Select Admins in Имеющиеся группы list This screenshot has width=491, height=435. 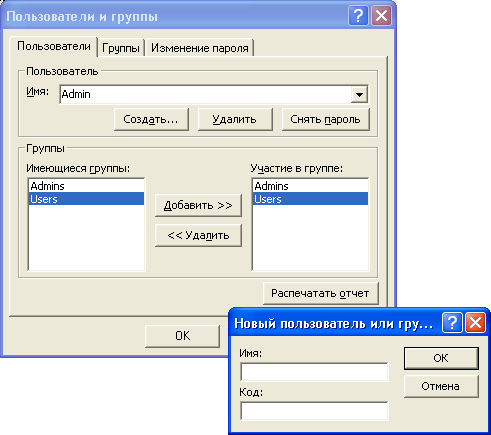86,186
